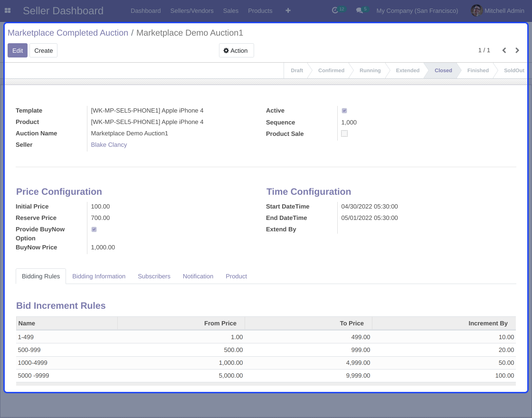
Task: Click the Create button
Action: click(x=43, y=50)
